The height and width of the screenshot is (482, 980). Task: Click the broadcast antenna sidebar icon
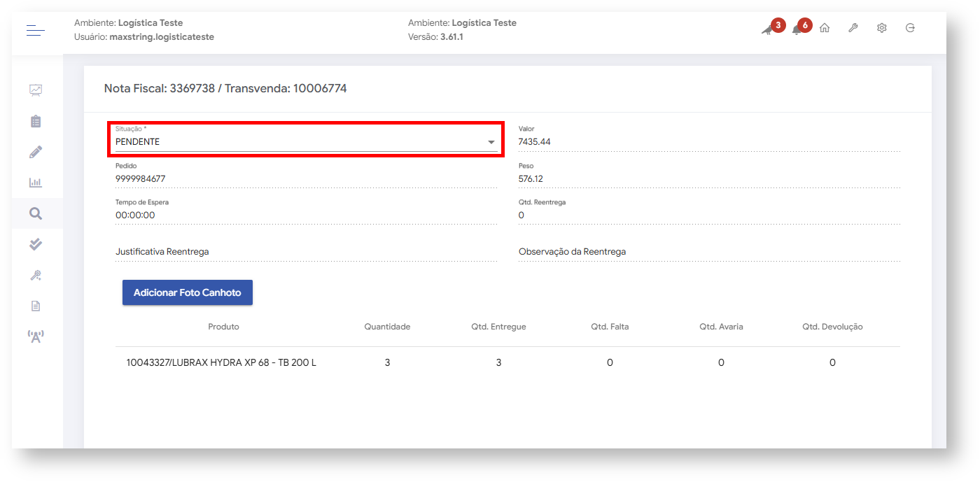tap(36, 336)
